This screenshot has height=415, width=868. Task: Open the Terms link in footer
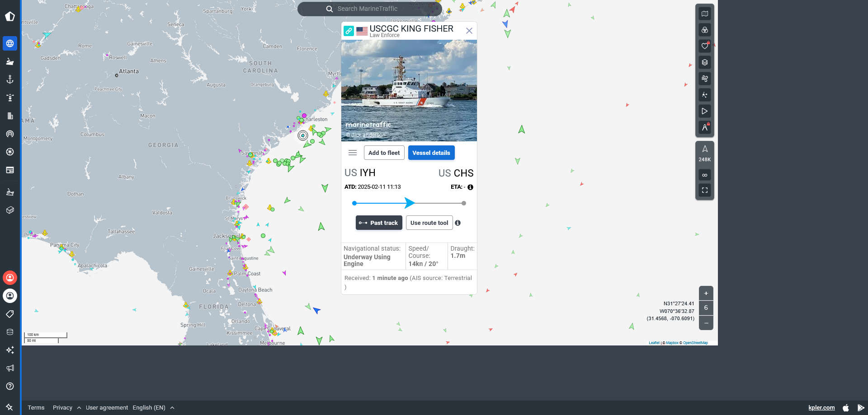(x=36, y=407)
